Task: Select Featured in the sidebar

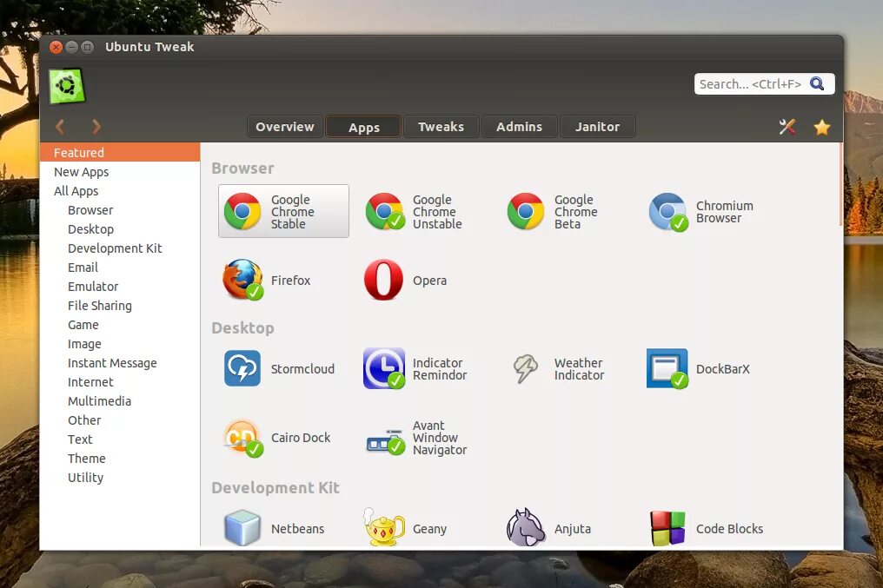Action: tap(120, 153)
